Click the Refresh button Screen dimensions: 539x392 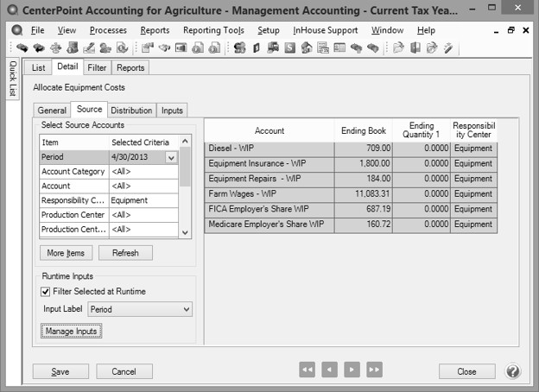pyautogui.click(x=125, y=253)
